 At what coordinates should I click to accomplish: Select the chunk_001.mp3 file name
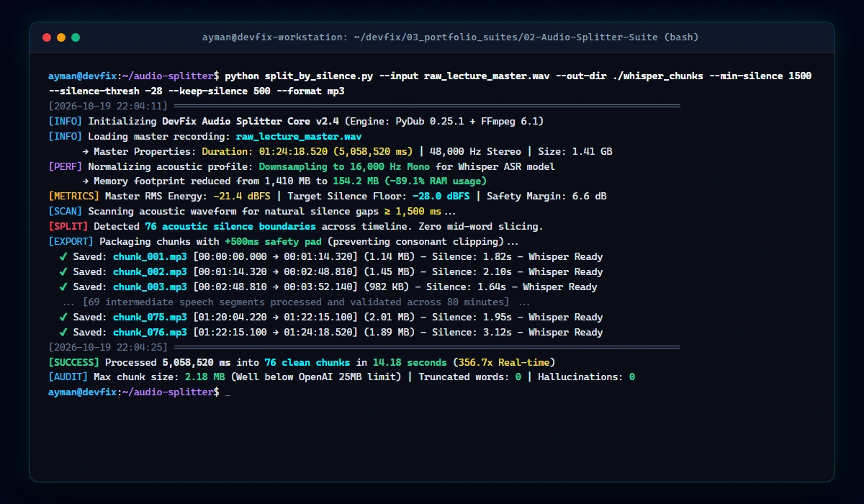150,257
